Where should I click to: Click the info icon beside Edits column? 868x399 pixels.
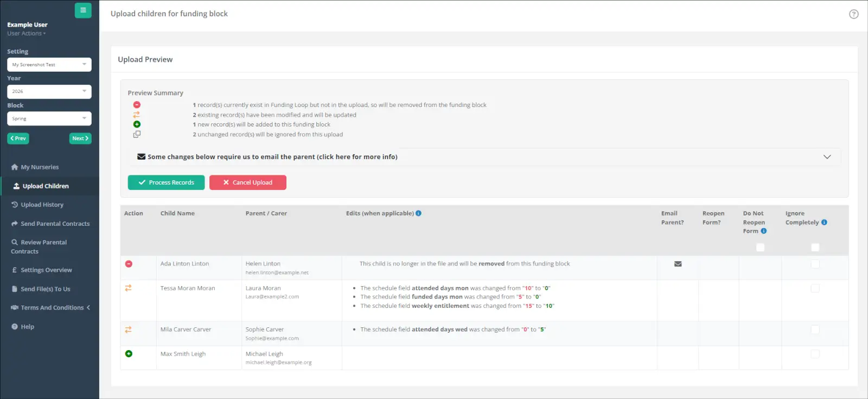click(418, 213)
